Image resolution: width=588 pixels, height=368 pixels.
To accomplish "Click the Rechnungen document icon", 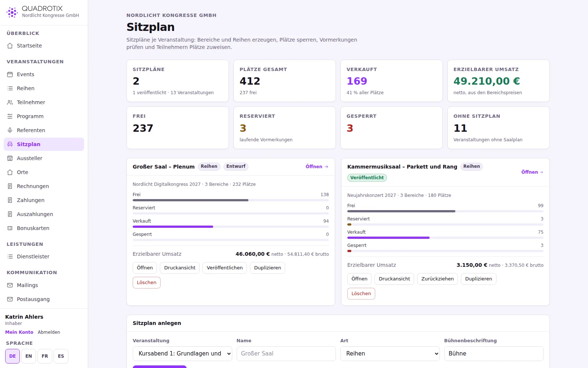I will tap(10, 186).
